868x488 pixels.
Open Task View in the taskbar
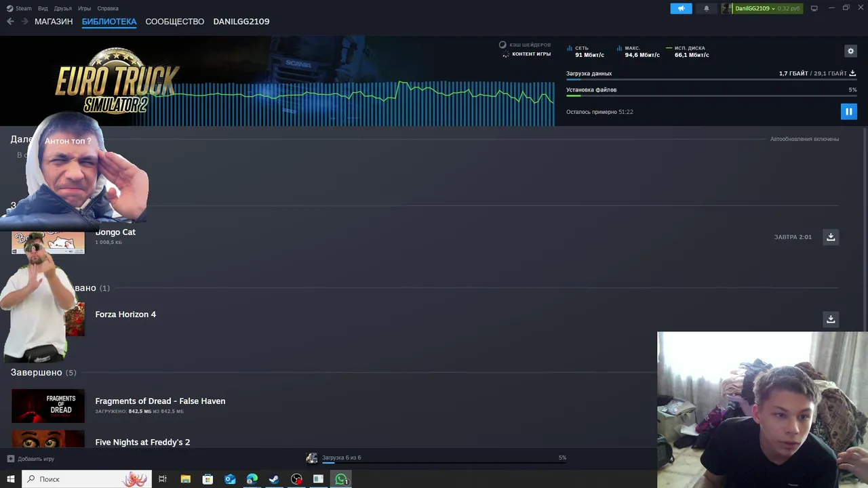coord(163,479)
